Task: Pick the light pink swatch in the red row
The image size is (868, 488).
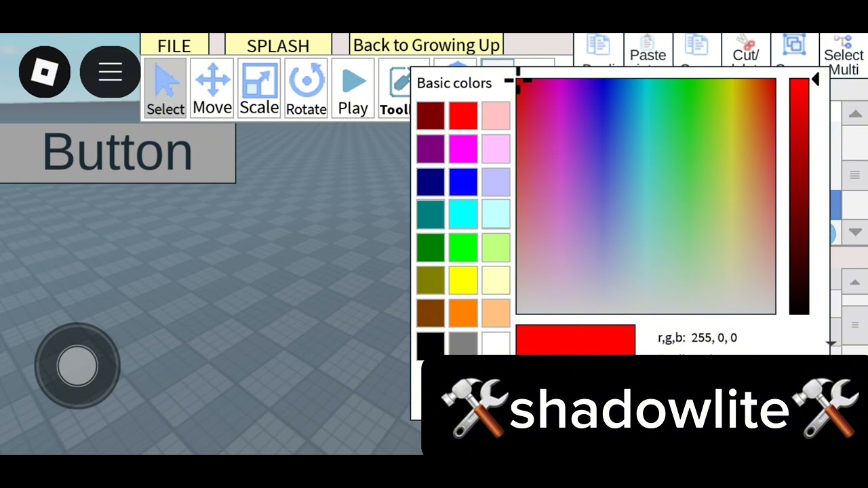Action: tap(496, 116)
